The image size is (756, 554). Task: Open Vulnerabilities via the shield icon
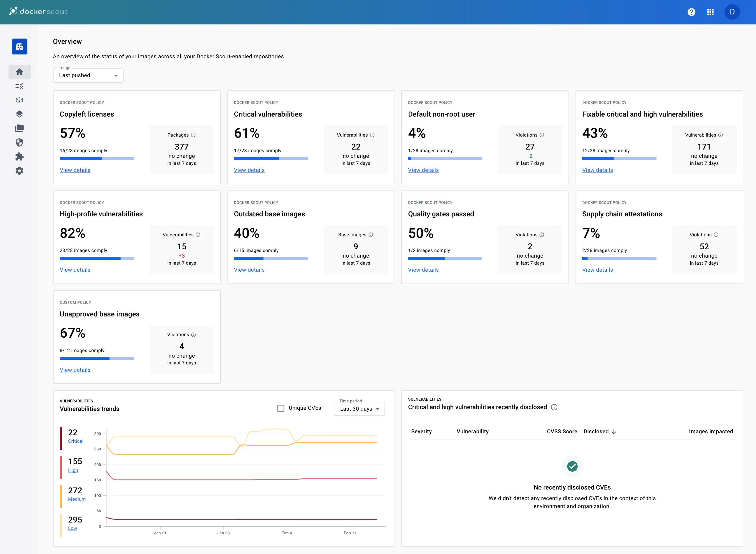19,142
